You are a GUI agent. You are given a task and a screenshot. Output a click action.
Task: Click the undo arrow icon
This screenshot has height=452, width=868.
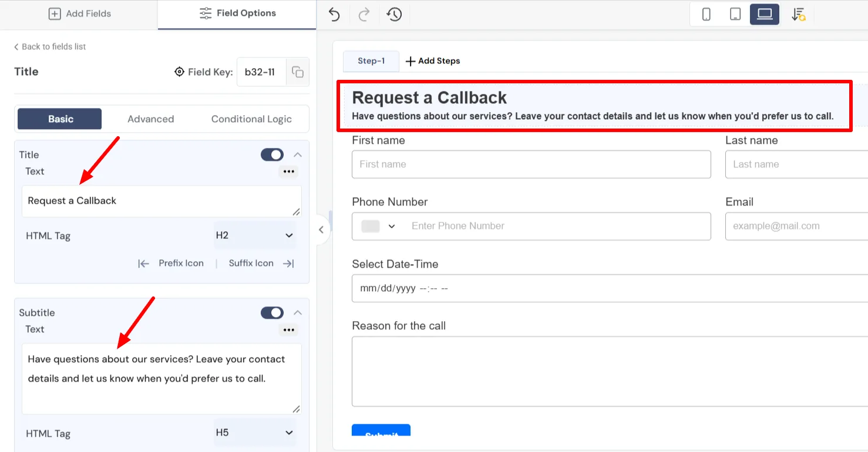pyautogui.click(x=334, y=14)
